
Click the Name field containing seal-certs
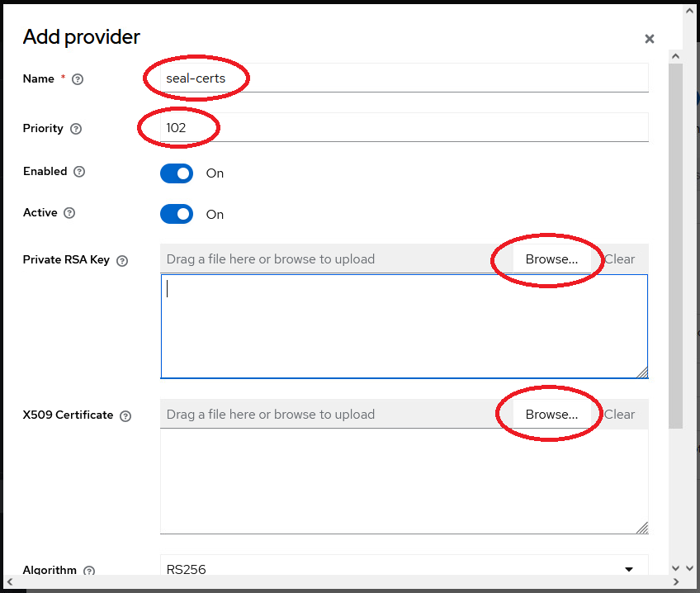click(330, 78)
